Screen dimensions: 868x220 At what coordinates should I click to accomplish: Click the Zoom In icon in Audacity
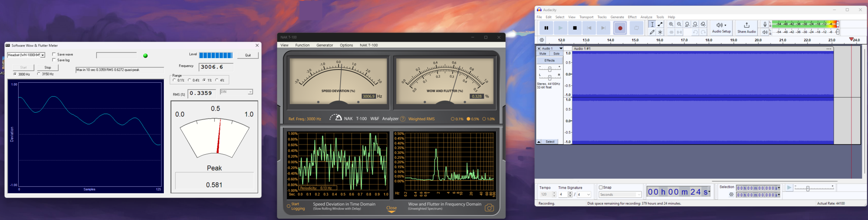[x=671, y=24]
